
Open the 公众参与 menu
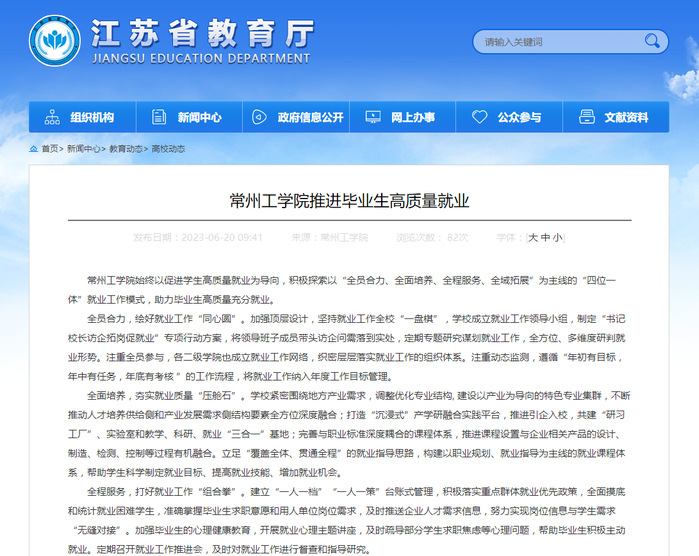coord(509,117)
